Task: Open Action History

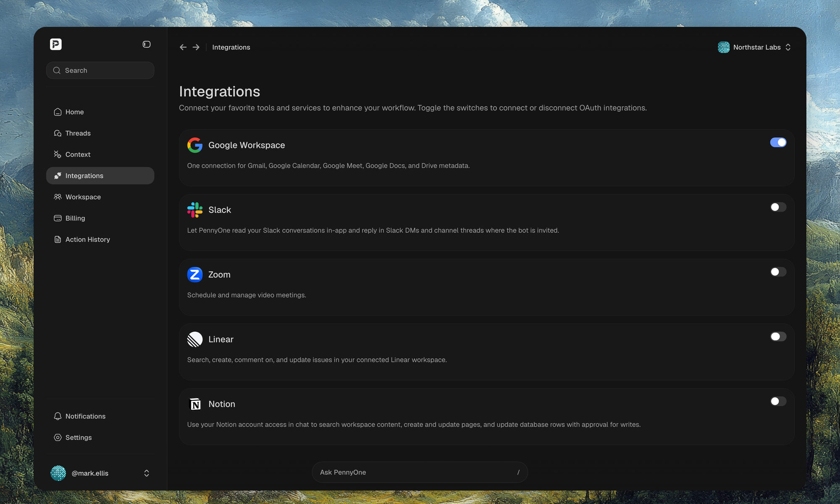Action: click(x=100, y=239)
